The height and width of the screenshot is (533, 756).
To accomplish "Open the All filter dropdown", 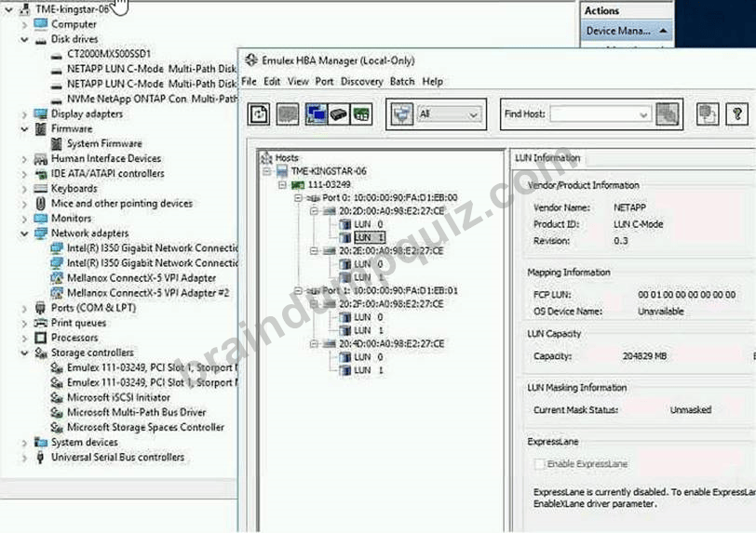I will 449,114.
